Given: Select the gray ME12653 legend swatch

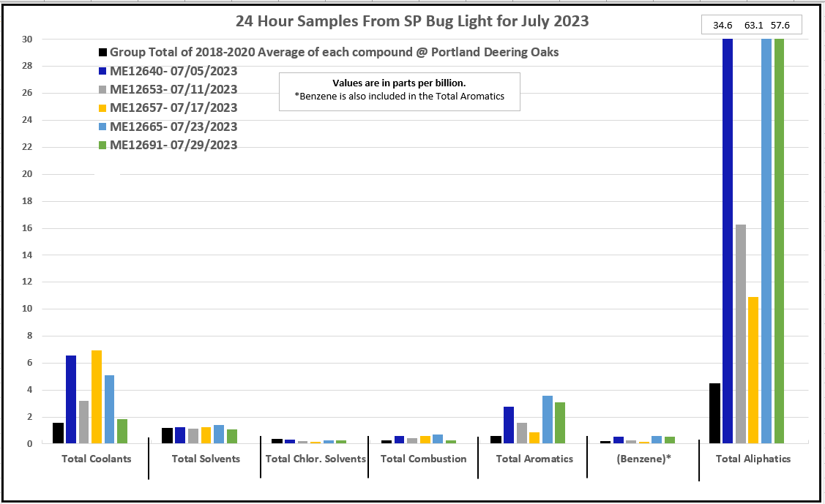Looking at the screenshot, I should (103, 90).
